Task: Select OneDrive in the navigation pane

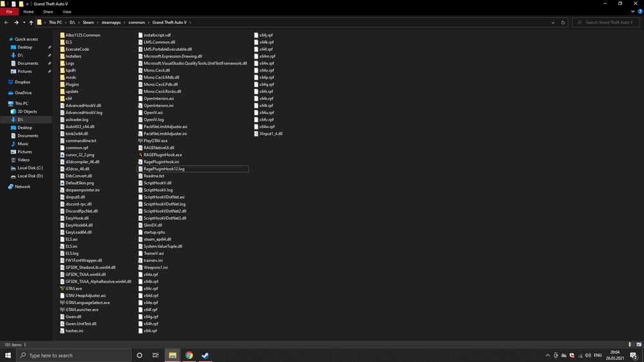Action: tap(23, 93)
